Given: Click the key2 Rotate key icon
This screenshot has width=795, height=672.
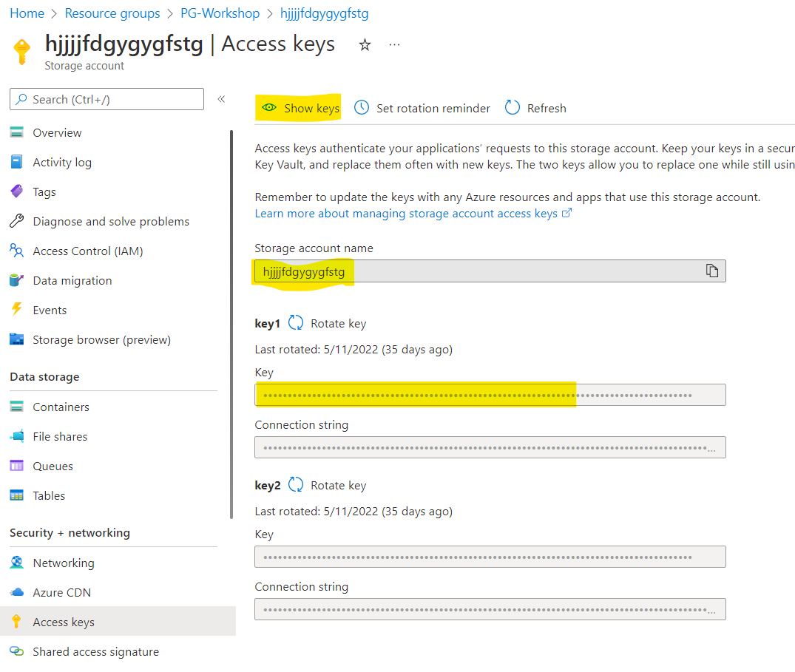Looking at the screenshot, I should [296, 485].
